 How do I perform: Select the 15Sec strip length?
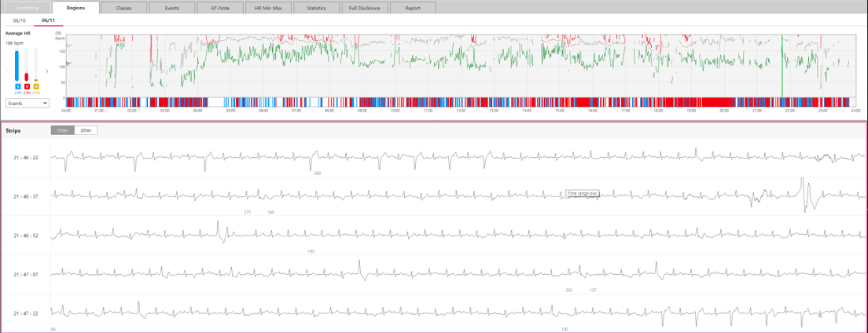[x=63, y=130]
